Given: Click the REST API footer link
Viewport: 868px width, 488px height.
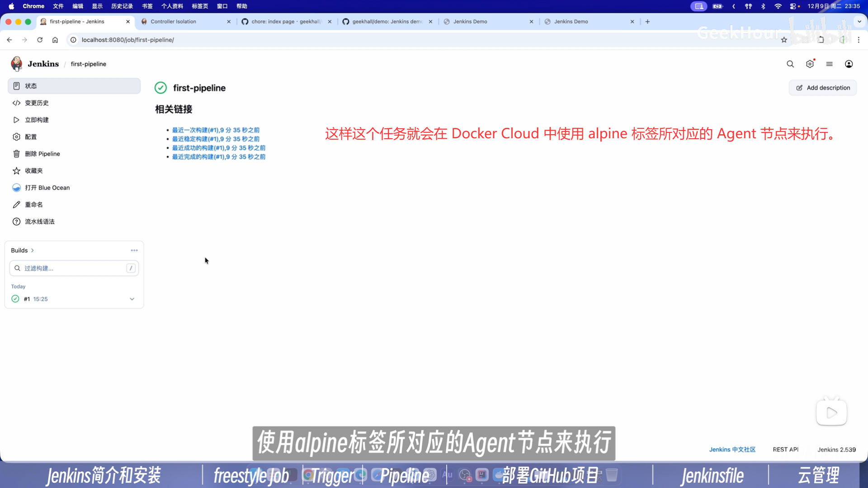Looking at the screenshot, I should [785, 450].
